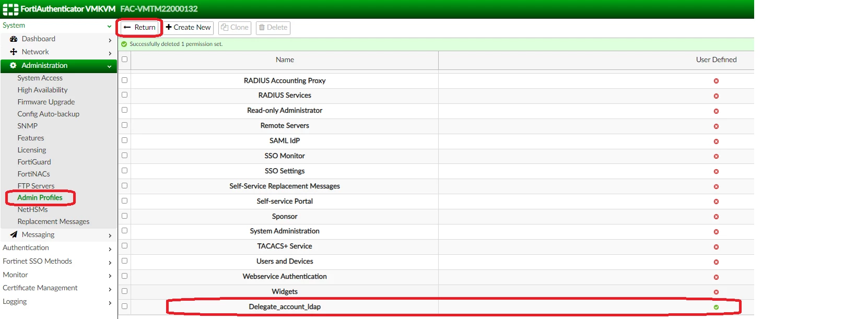Toggle the select-all checkbox in table header
This screenshot has width=868, height=319.
coord(124,60)
